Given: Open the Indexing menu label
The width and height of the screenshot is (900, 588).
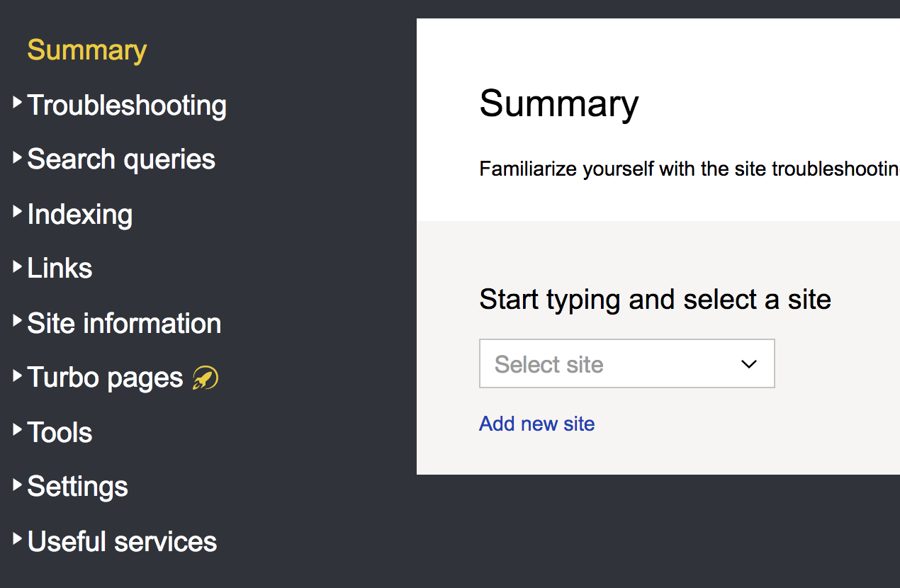Looking at the screenshot, I should tap(80, 215).
